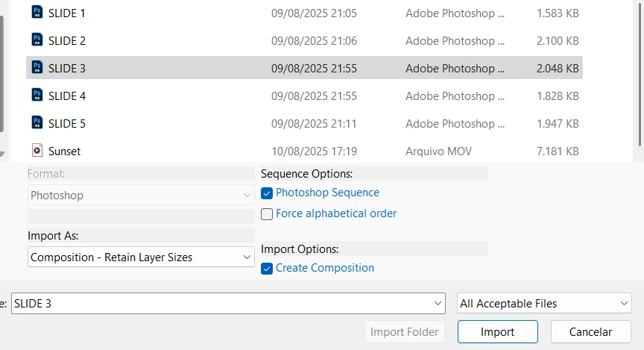Click the SLIDE 3 Photoshop file icon
644x350 pixels.
[37, 68]
